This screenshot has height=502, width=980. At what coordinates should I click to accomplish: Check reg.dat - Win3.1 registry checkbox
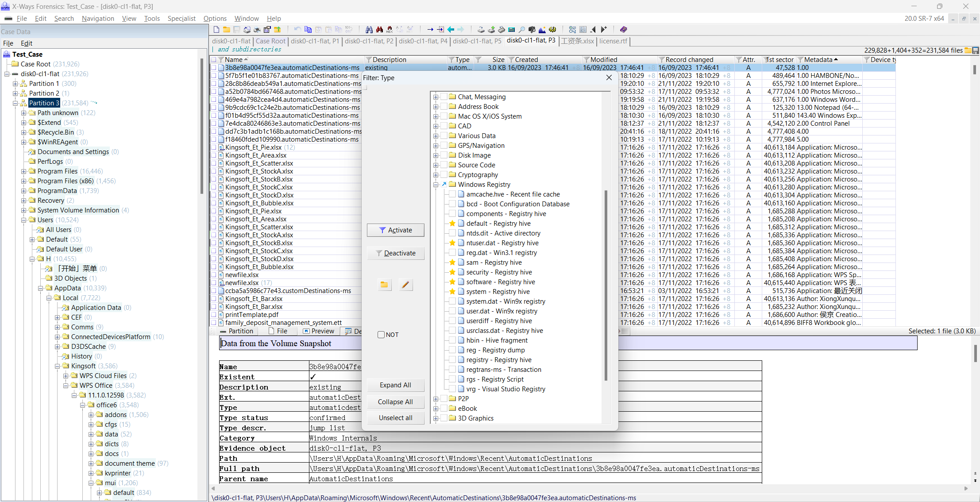click(452, 253)
